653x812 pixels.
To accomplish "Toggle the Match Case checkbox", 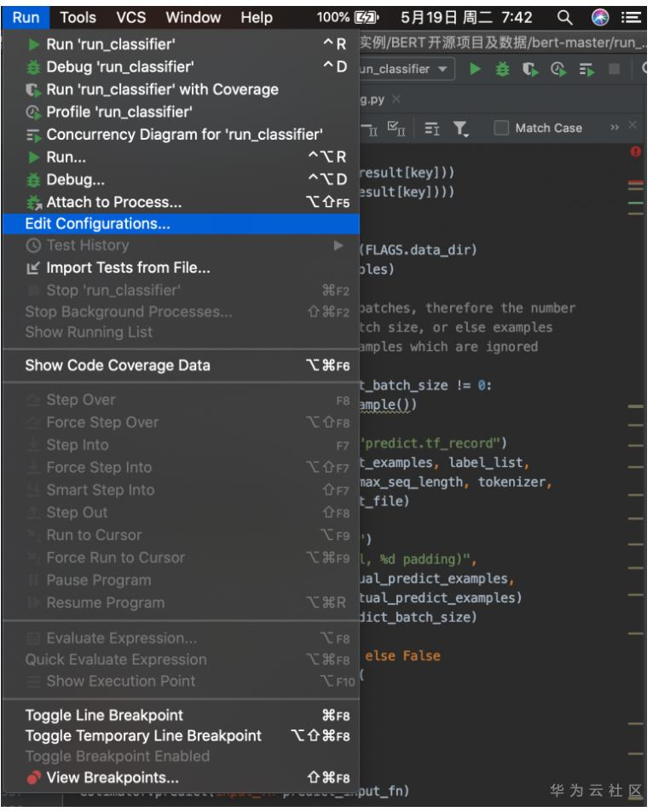I will pyautogui.click(x=501, y=128).
